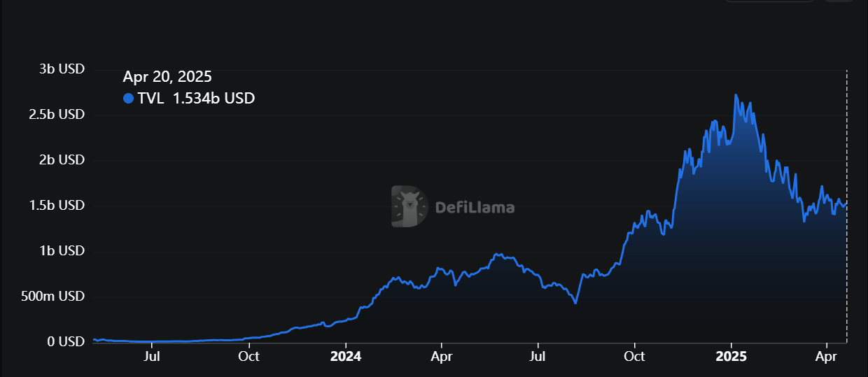Click the Jul label between 2024 and 2025

coord(538,356)
